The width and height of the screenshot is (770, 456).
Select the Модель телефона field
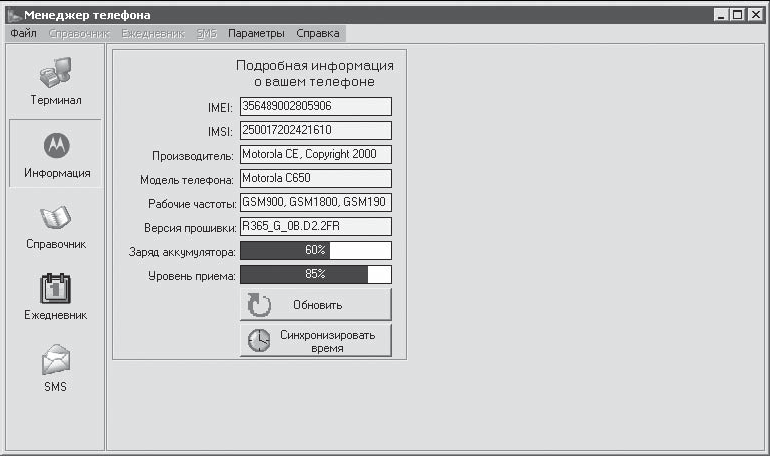pos(316,179)
